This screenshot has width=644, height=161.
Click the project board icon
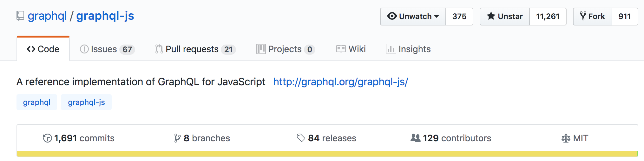click(x=261, y=49)
